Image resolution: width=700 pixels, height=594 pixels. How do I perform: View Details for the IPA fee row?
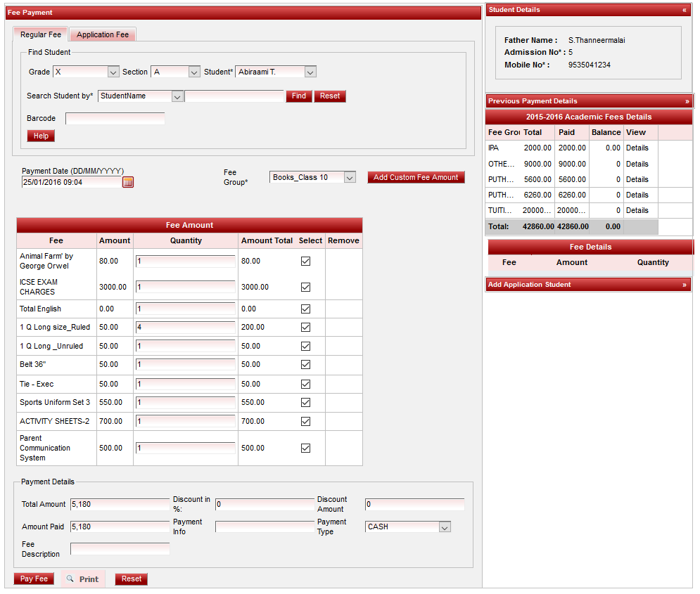pyautogui.click(x=637, y=148)
